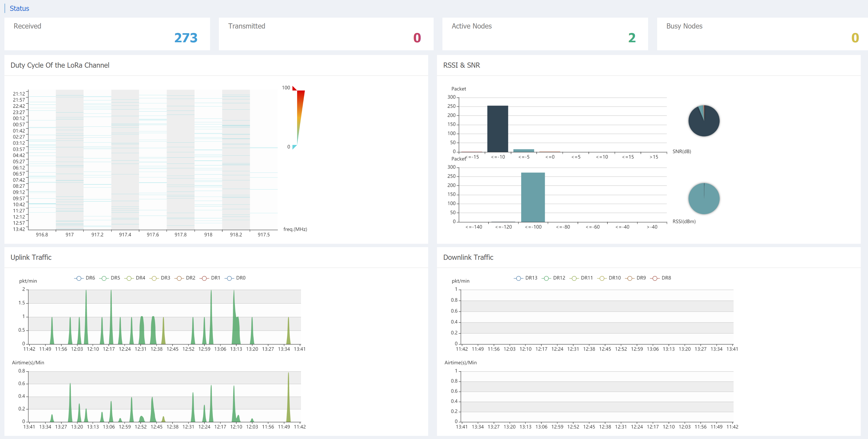Image resolution: width=868 pixels, height=439 pixels.
Task: Click the Uplink pkt/min axis label
Action: (x=28, y=281)
